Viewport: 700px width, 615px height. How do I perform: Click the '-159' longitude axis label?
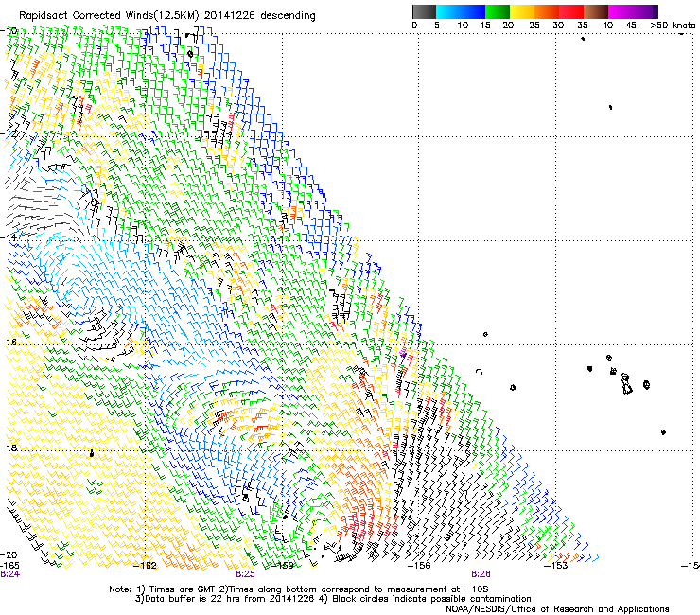(283, 566)
